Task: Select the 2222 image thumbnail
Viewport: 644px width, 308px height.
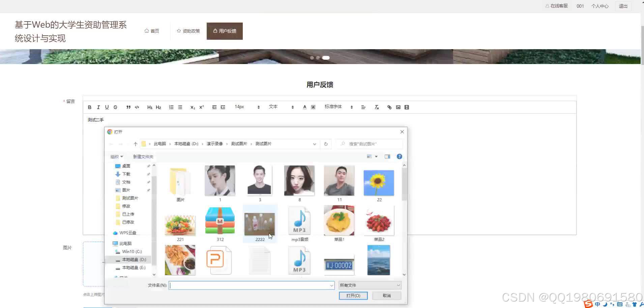Action: tap(259, 222)
